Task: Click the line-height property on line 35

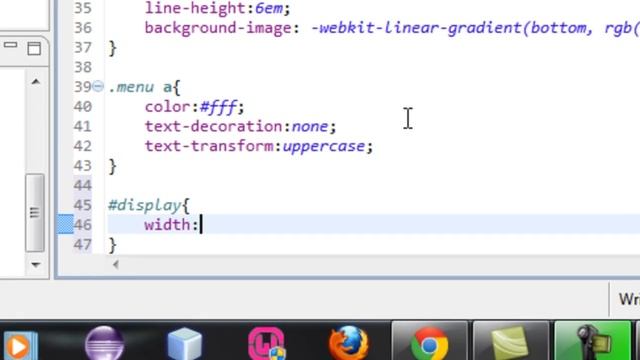Action: pyautogui.click(x=196, y=9)
